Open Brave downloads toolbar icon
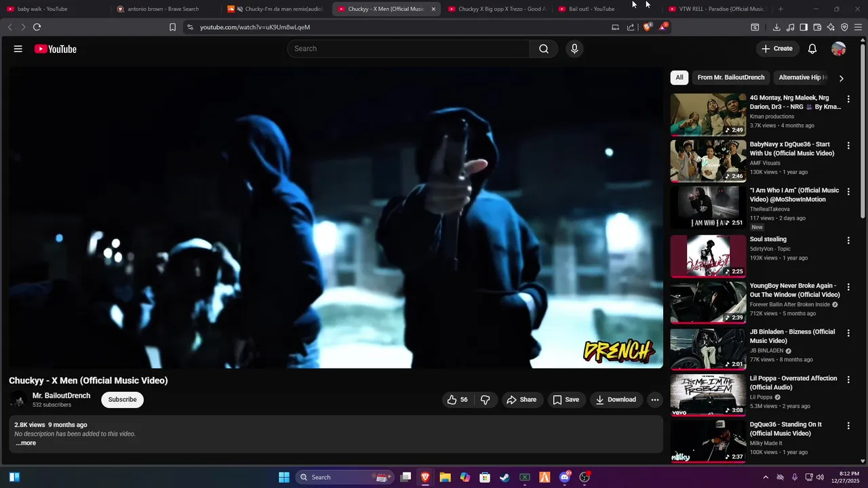This screenshot has height=488, width=868. click(x=776, y=27)
